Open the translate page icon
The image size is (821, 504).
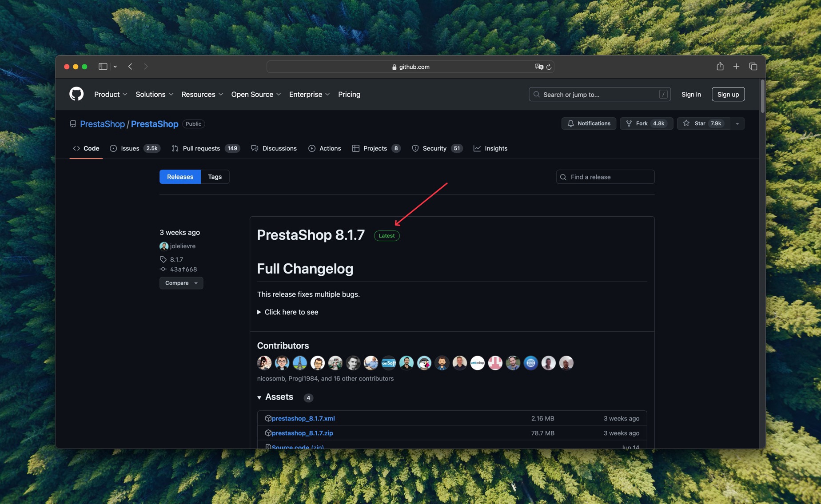pyautogui.click(x=539, y=67)
